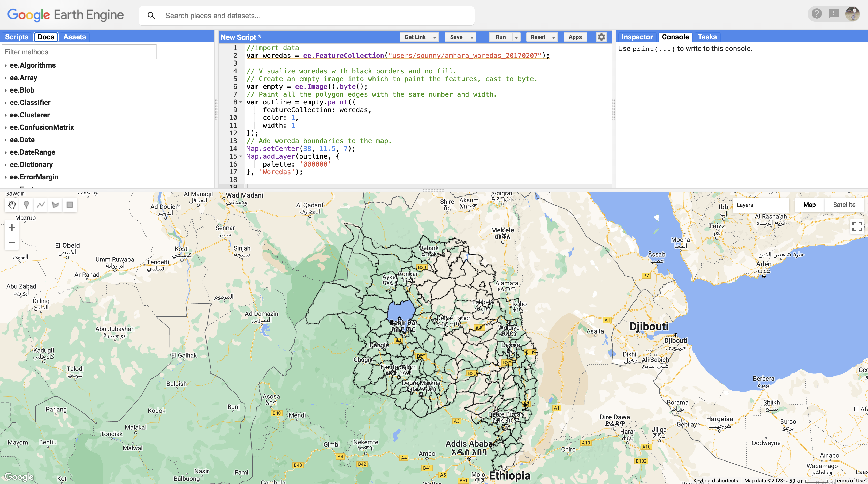Toggle the Layers panel on the map
Image resolution: width=868 pixels, height=484 pixels.
[745, 205]
